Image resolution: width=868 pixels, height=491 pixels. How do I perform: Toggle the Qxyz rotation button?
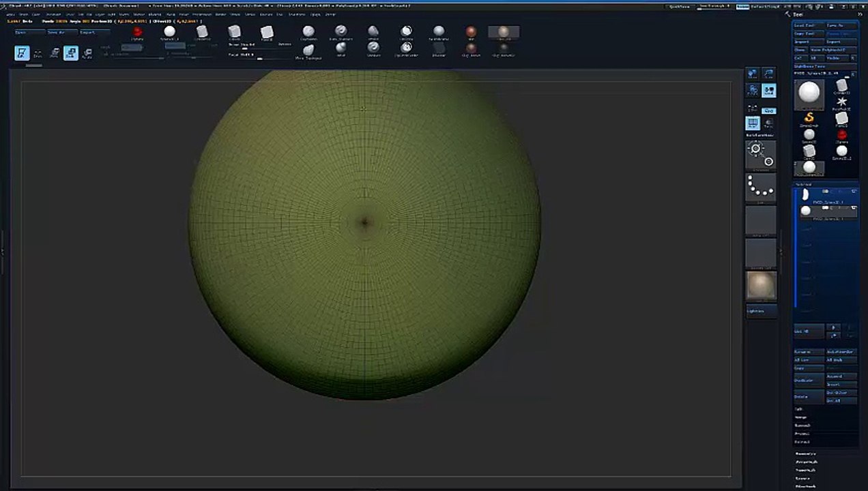(769, 110)
